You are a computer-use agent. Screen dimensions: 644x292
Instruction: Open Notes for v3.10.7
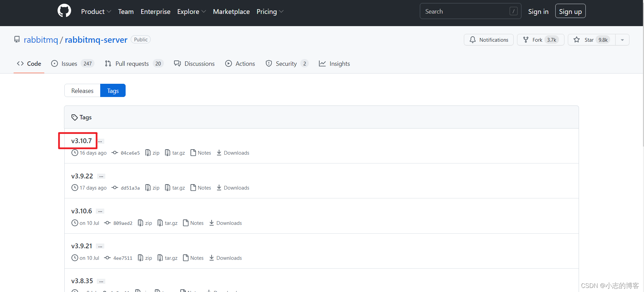[x=201, y=153]
